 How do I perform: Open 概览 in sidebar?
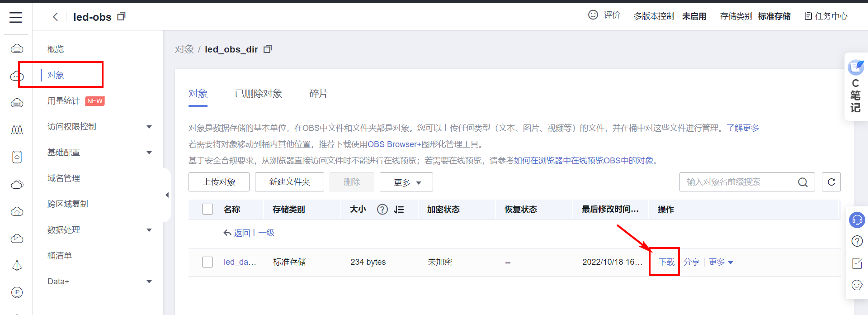coord(56,49)
